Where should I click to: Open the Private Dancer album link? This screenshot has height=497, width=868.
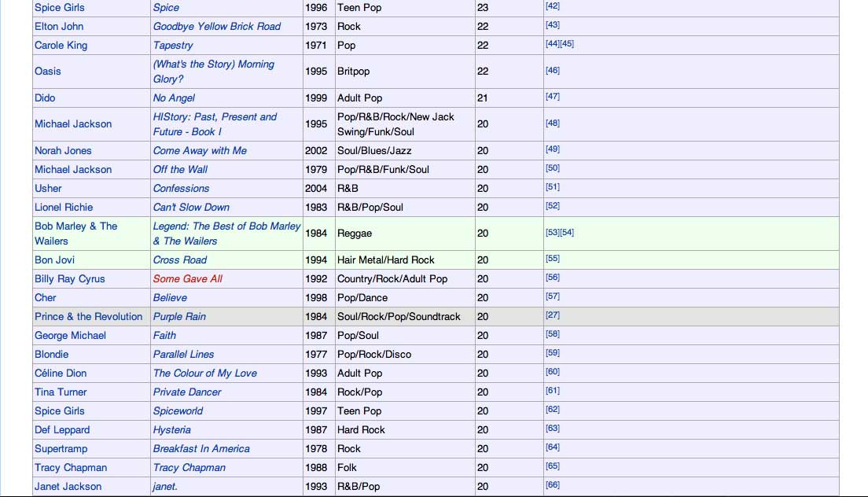pos(187,392)
